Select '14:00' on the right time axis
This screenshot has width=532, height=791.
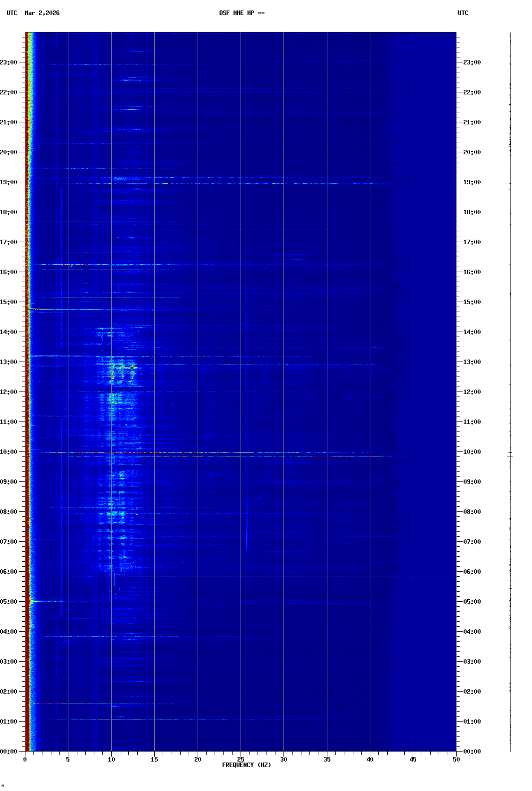click(472, 332)
